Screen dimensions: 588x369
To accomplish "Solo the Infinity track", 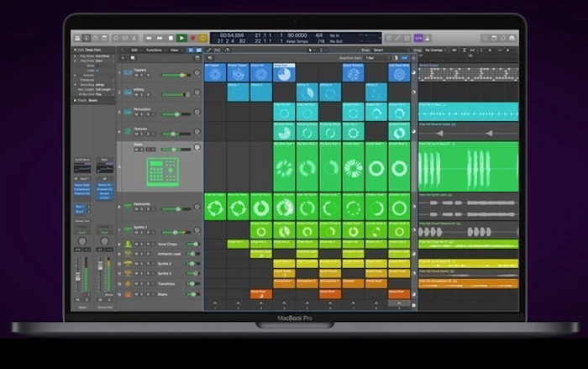I will [x=142, y=95].
